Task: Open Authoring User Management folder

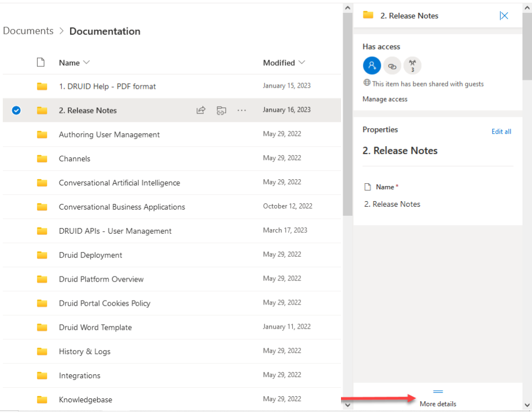Action: tap(109, 135)
